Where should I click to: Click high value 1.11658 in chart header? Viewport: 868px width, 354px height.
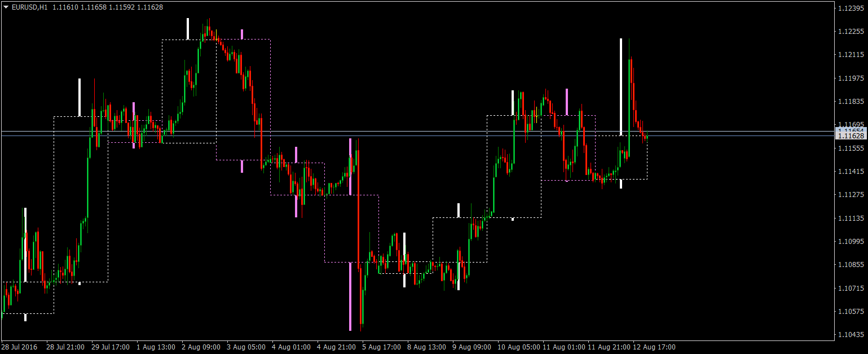point(92,7)
